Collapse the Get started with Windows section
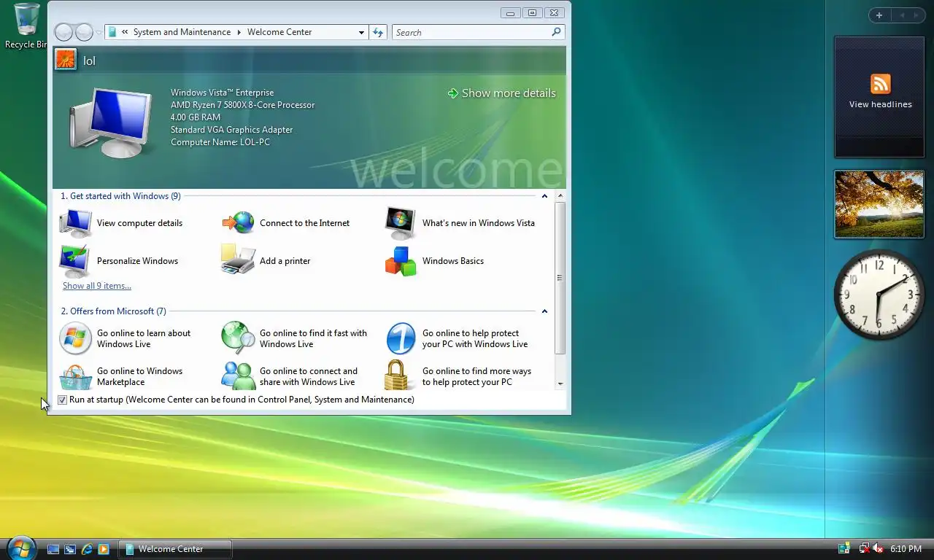The width and height of the screenshot is (934, 560). click(544, 196)
